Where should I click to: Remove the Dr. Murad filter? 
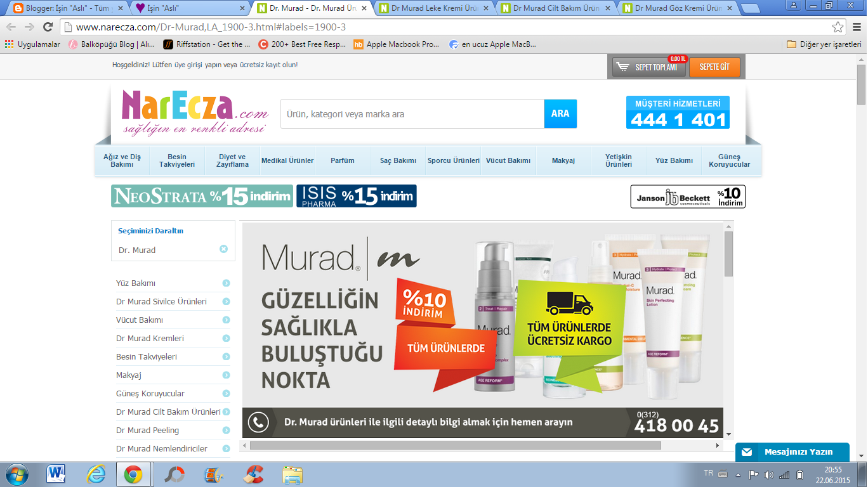[x=223, y=249]
